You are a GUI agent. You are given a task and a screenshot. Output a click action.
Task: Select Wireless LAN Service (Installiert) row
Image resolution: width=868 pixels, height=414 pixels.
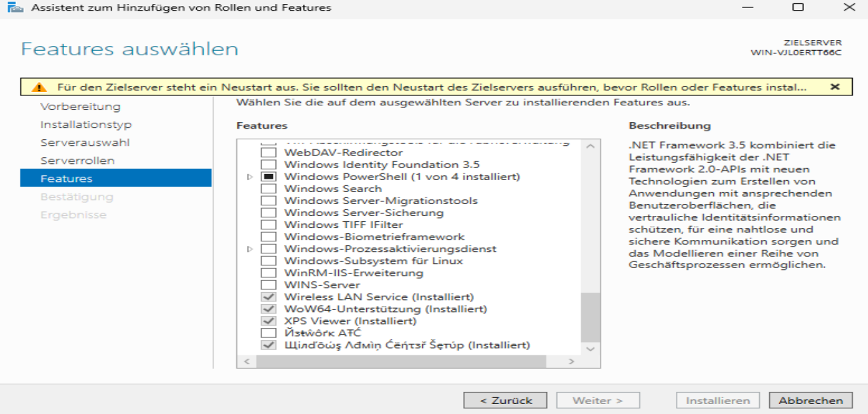point(378,297)
